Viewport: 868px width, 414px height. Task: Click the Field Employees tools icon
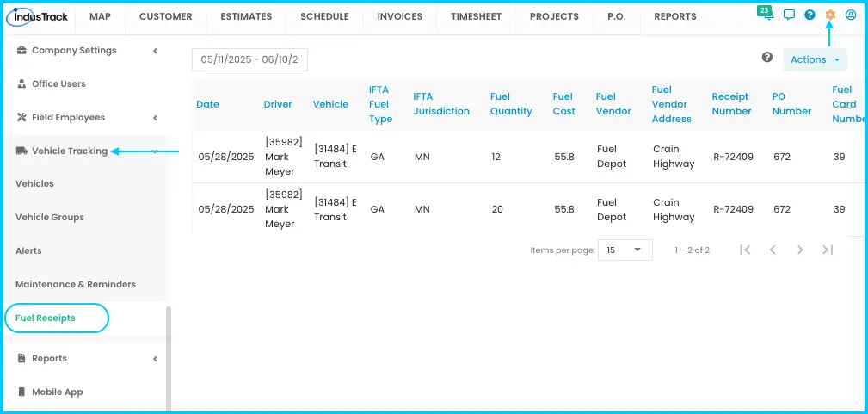pyautogui.click(x=22, y=118)
